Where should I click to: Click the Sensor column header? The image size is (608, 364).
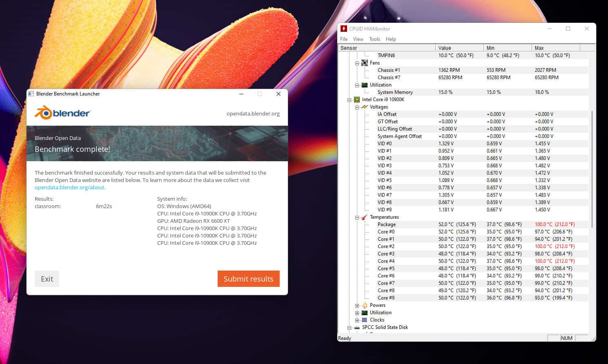[386, 48]
